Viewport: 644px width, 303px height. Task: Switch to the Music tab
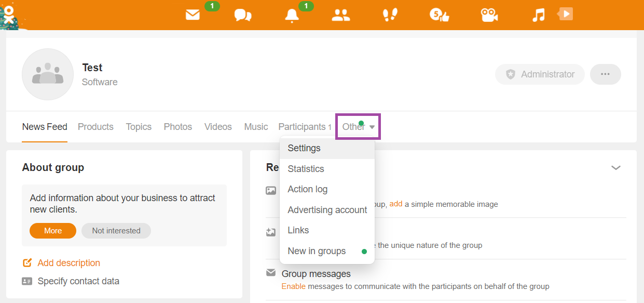pyautogui.click(x=256, y=127)
